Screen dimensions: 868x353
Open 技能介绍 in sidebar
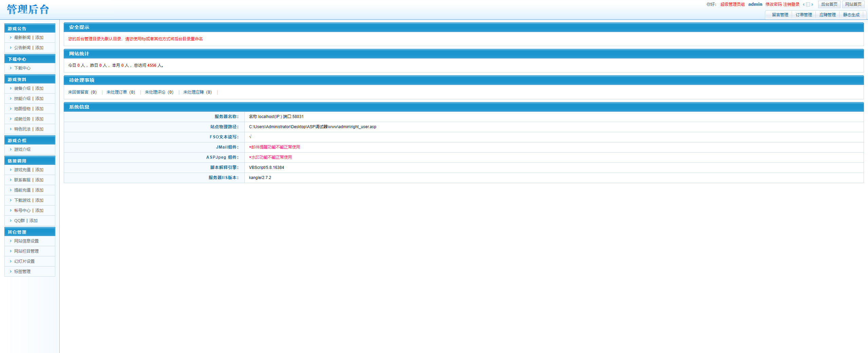22,99
